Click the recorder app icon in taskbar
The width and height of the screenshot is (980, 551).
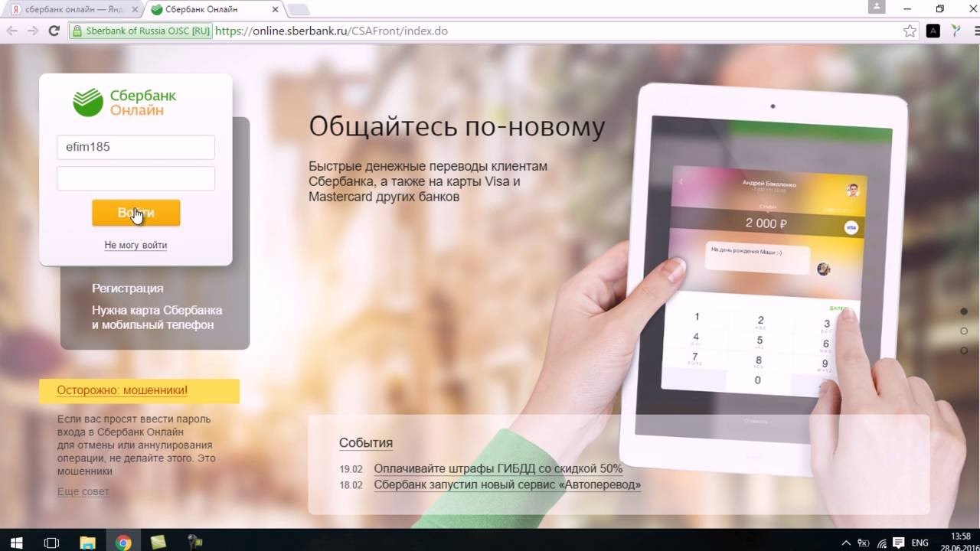pos(194,543)
